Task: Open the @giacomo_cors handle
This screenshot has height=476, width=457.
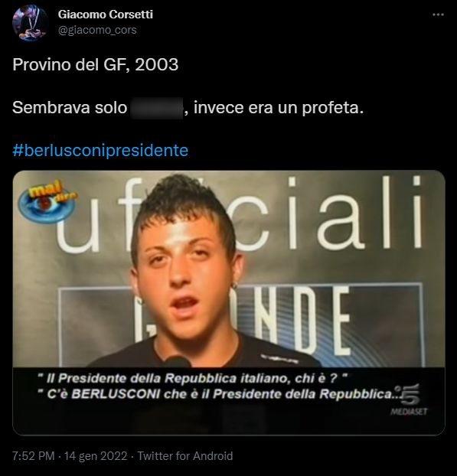Action: (97, 30)
